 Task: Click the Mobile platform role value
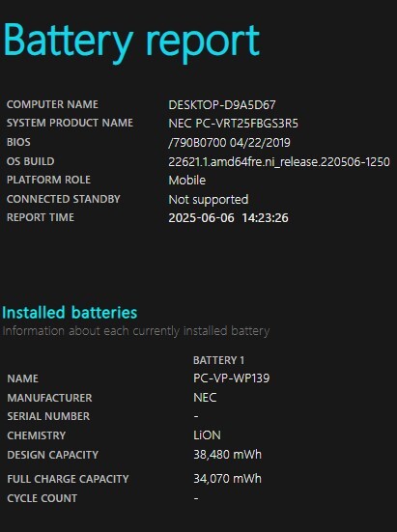click(187, 180)
